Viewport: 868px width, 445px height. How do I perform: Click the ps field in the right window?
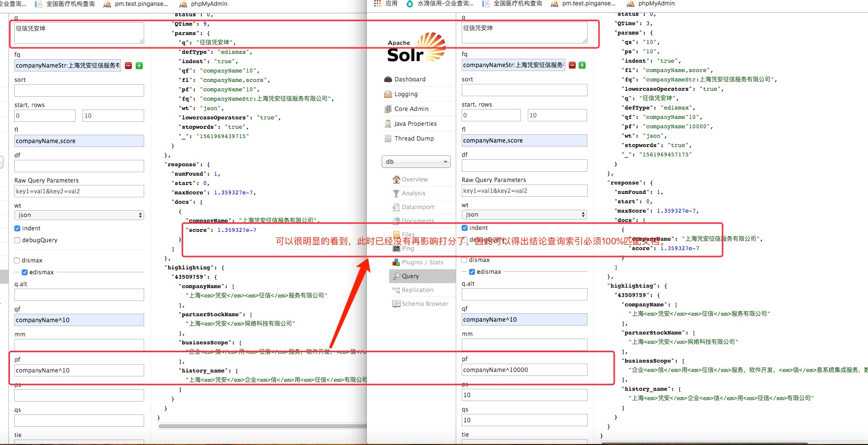tap(524, 395)
